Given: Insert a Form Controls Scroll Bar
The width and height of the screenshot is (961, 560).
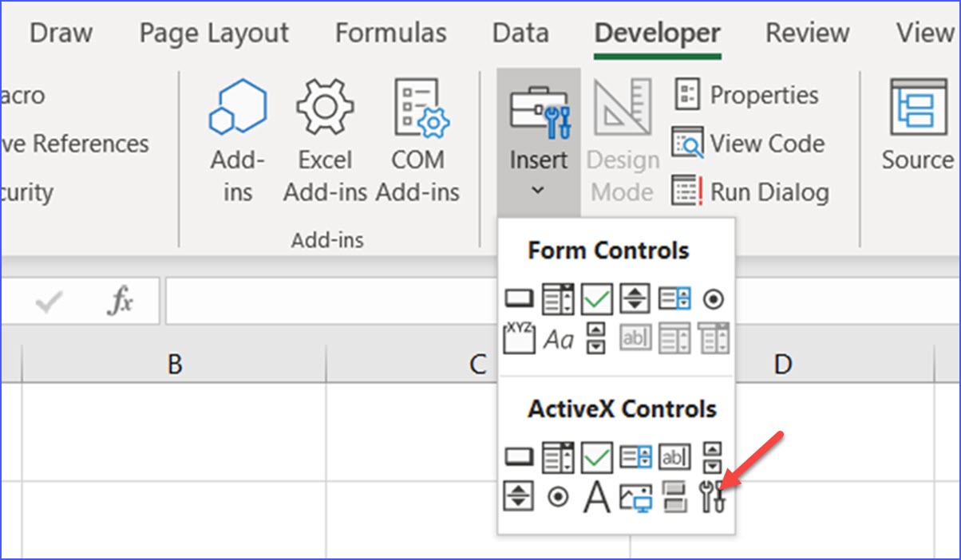Looking at the screenshot, I should pos(596,338).
